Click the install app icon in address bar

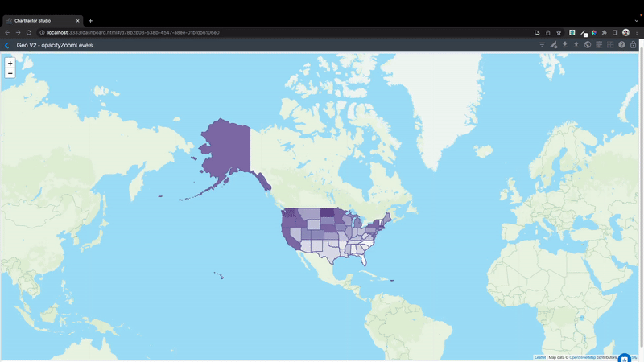click(x=537, y=32)
